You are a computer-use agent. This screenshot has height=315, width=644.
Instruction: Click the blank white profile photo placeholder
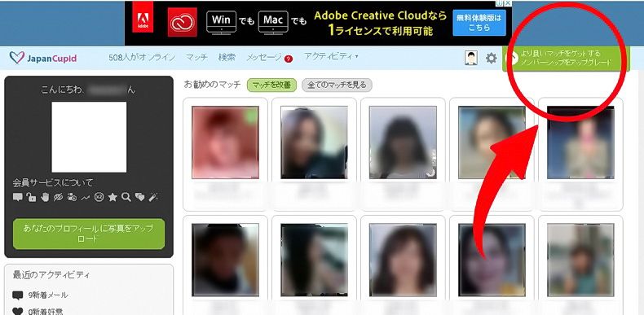89,137
